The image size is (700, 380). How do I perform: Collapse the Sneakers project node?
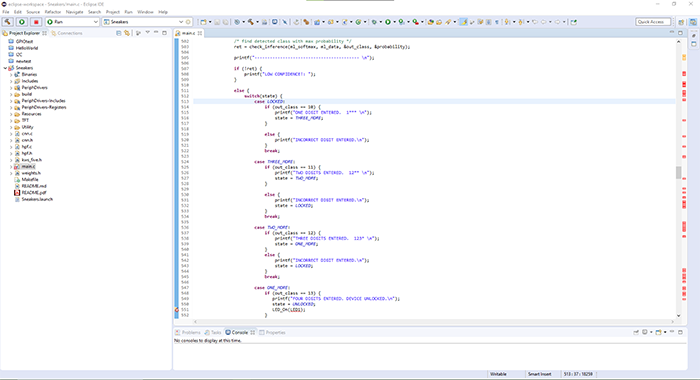[5, 68]
